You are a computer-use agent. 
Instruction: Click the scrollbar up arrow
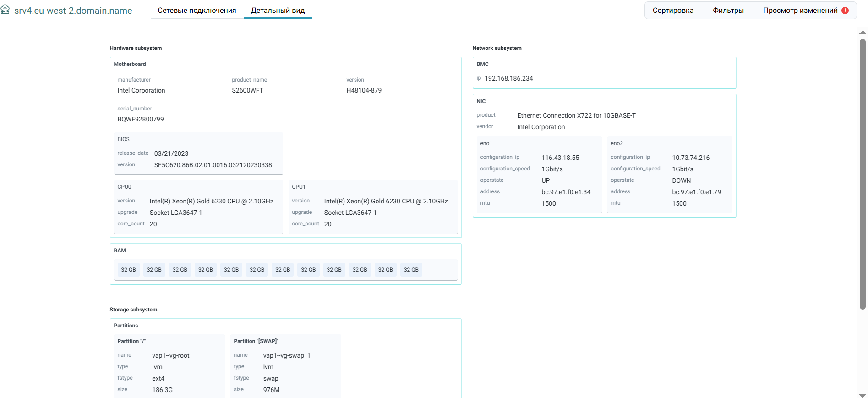point(863,33)
